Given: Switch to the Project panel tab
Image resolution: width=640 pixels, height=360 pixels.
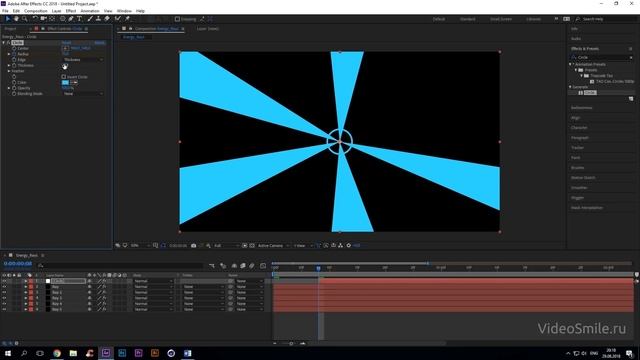Looking at the screenshot, I should 11,29.
